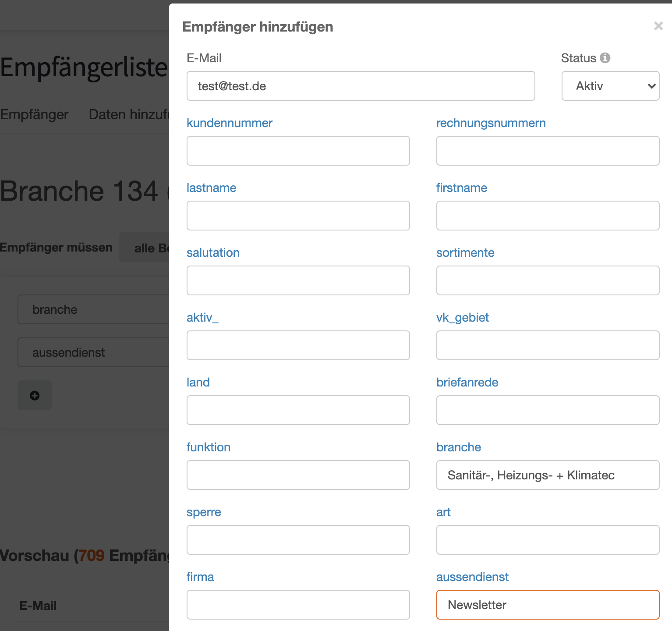This screenshot has height=631, width=672.
Task: Open the Daten hinzufügen tab
Action: [129, 115]
